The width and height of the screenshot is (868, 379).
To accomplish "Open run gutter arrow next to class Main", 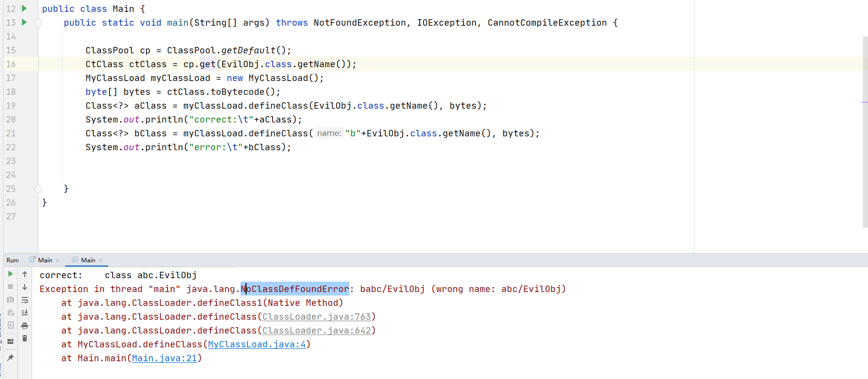I will pyautogui.click(x=24, y=8).
